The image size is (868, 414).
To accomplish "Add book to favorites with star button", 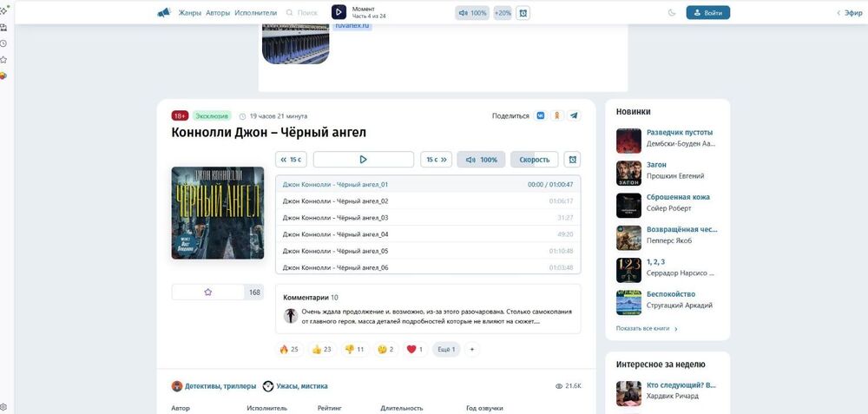I will click(x=208, y=292).
